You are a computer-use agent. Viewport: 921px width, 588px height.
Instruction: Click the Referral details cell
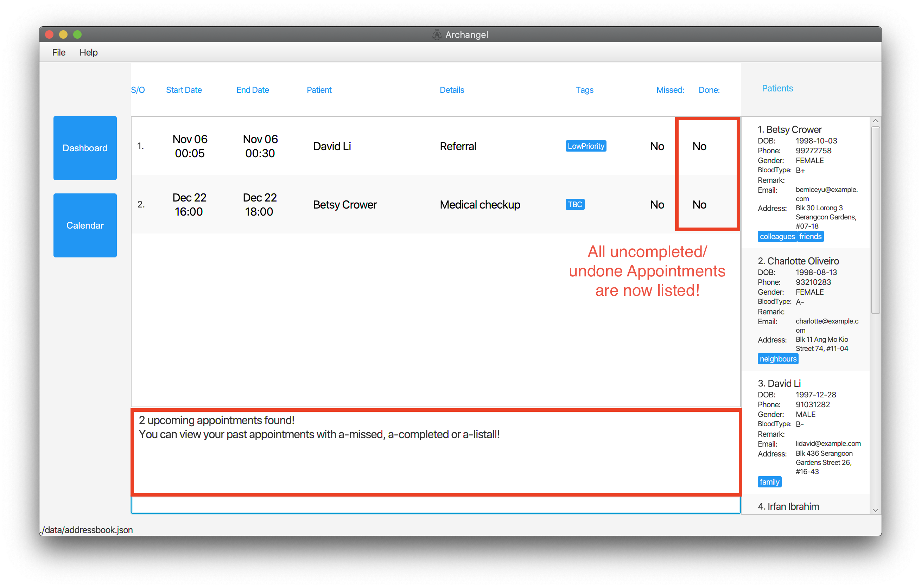tap(458, 146)
